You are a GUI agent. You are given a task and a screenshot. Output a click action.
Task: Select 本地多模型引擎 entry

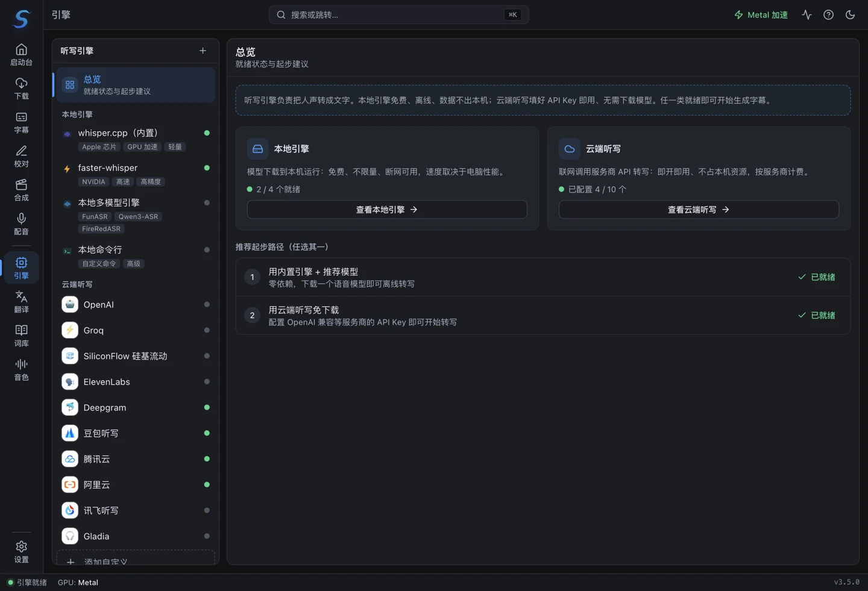click(x=136, y=215)
